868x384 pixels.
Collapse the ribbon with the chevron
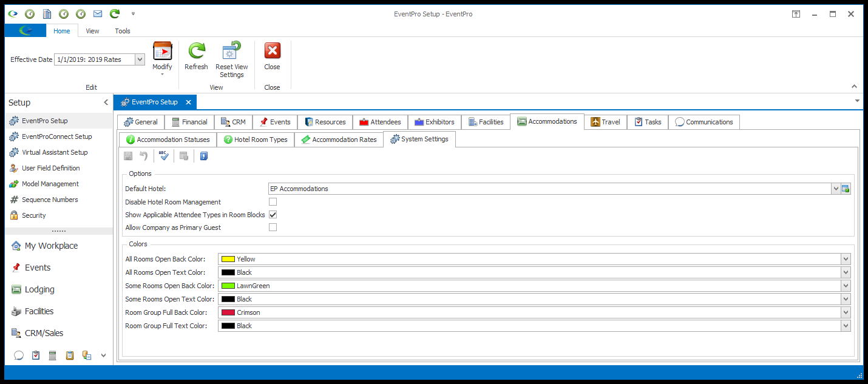(x=855, y=87)
